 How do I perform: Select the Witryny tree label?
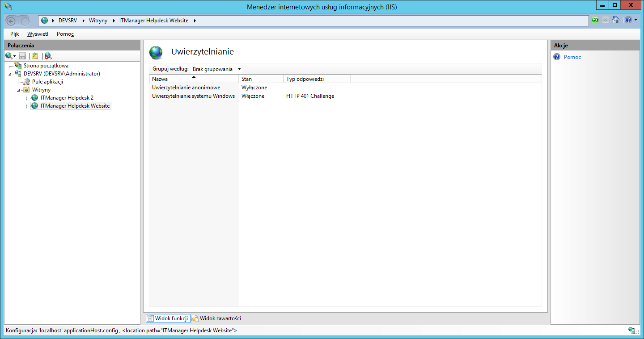(x=41, y=90)
